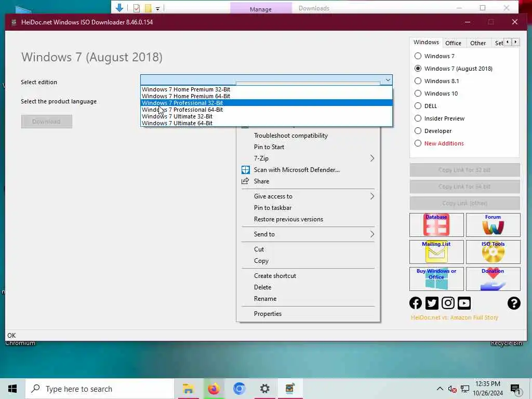The width and height of the screenshot is (532, 399).
Task: Open Explorer quick access toolbar dropdown arrow
Action: [158, 8]
